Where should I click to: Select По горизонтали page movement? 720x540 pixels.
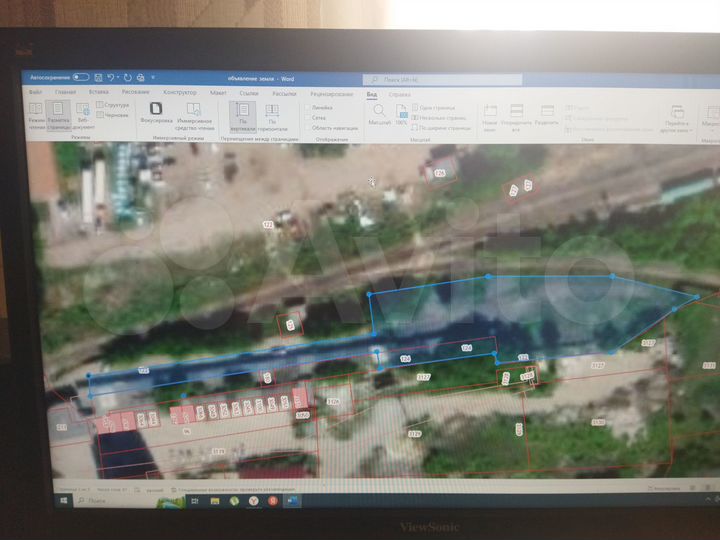click(x=272, y=118)
